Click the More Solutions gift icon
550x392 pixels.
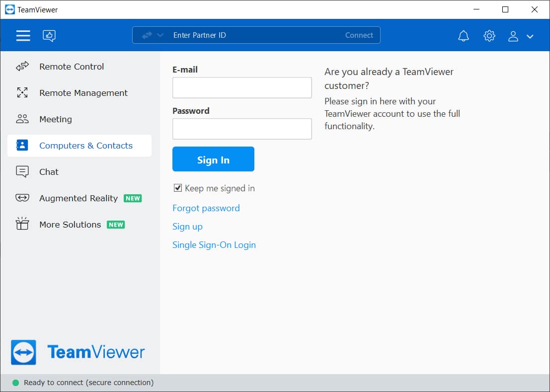[x=22, y=224]
